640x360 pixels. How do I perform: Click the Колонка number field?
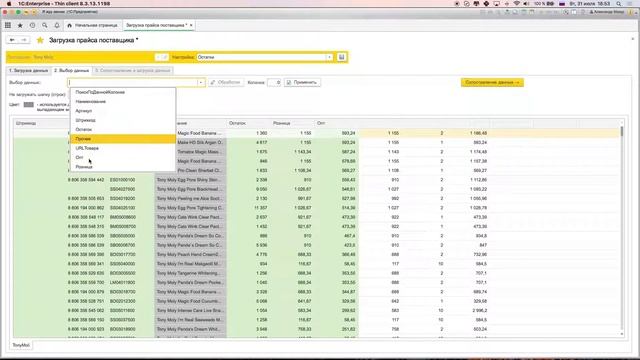coord(274,82)
